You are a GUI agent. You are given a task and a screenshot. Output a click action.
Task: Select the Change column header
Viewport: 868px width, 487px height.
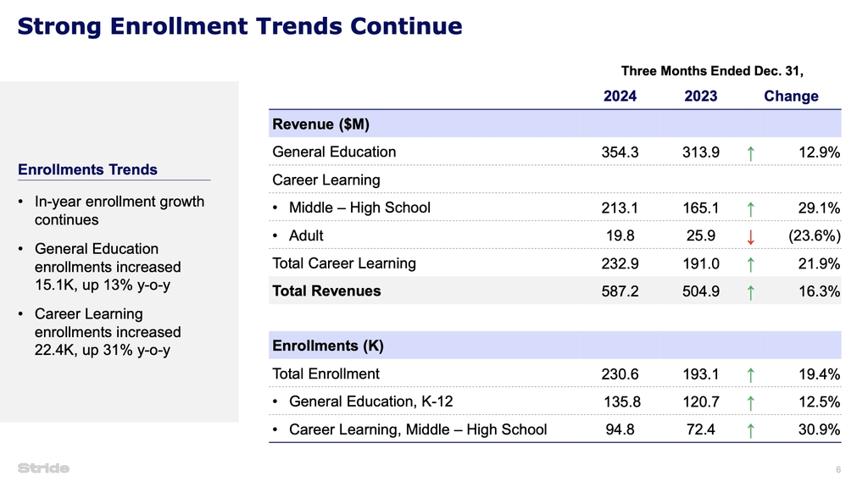[x=791, y=97]
